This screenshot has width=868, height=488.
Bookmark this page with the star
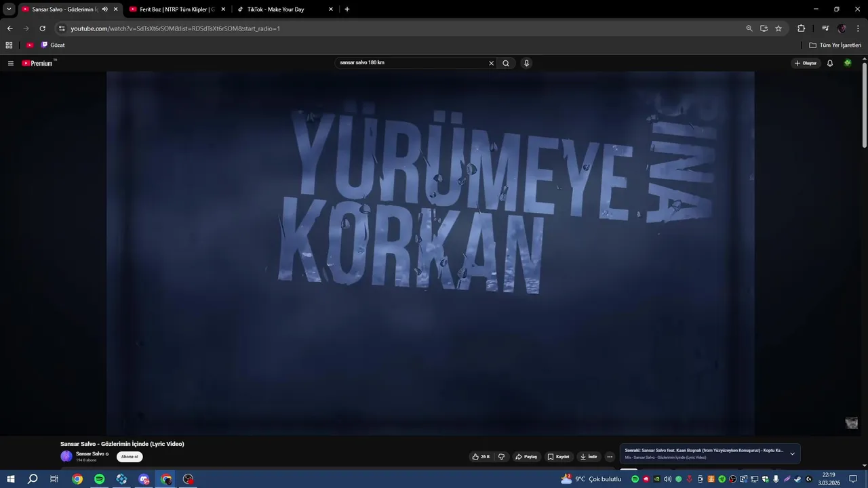[x=778, y=28]
